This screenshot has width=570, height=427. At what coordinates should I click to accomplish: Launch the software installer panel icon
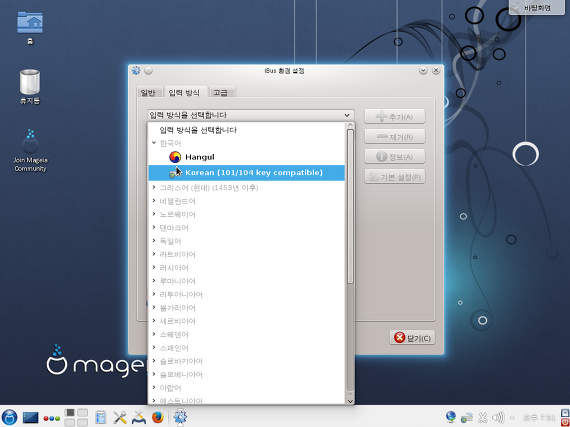click(x=139, y=418)
